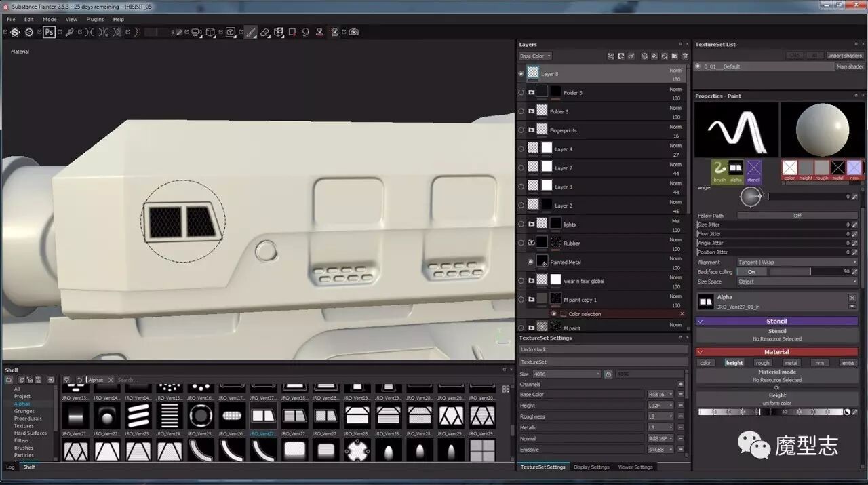Open the Size Space Object dropdown
868x485 pixels.
(x=797, y=282)
